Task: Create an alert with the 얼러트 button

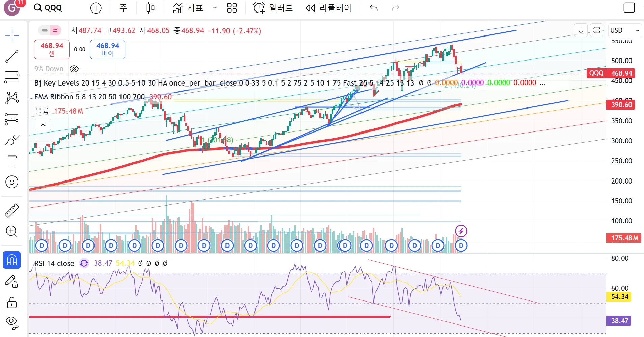Action: point(273,8)
